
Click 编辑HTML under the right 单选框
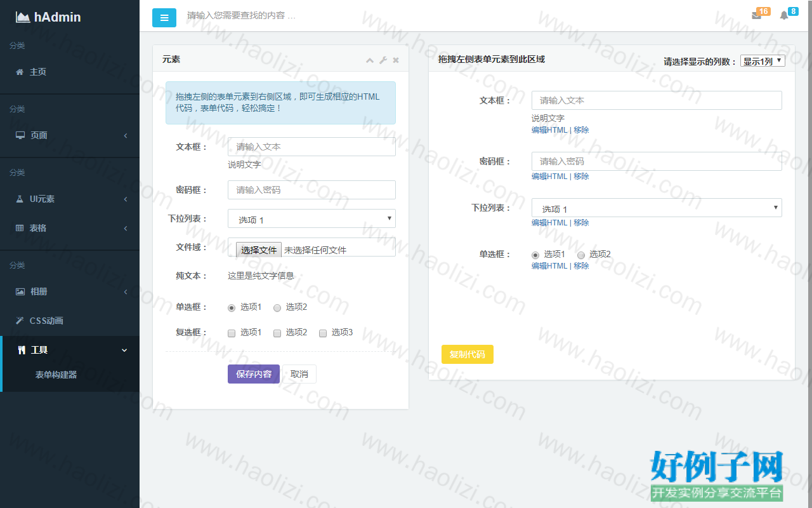click(549, 266)
